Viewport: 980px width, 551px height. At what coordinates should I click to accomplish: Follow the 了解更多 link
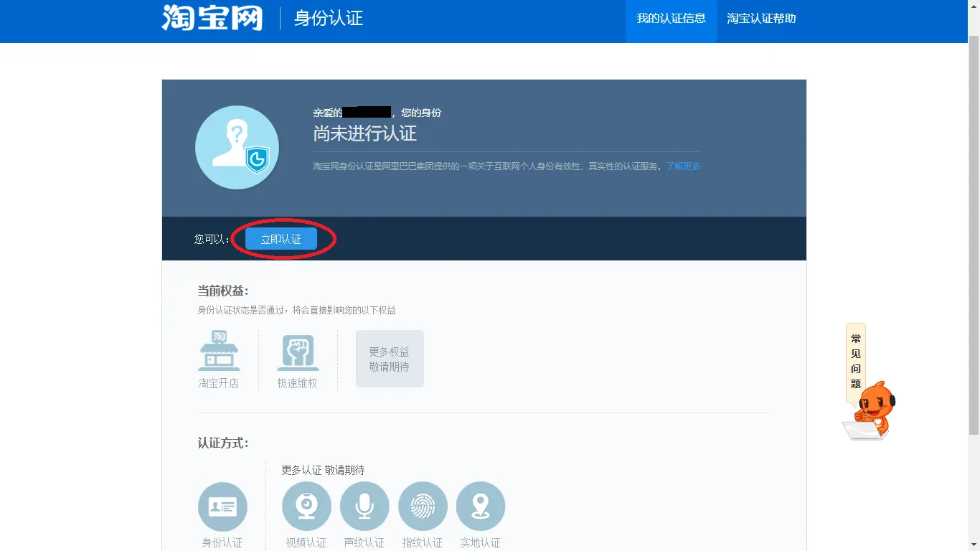(683, 166)
